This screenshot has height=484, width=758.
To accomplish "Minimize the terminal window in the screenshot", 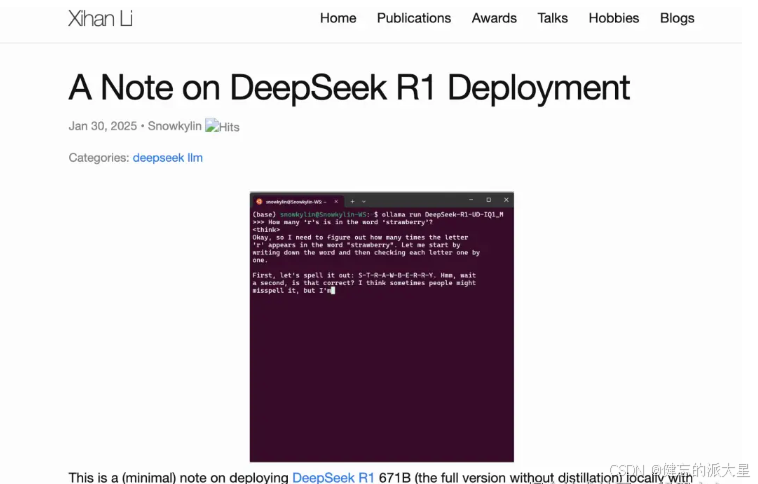I will pos(471,200).
